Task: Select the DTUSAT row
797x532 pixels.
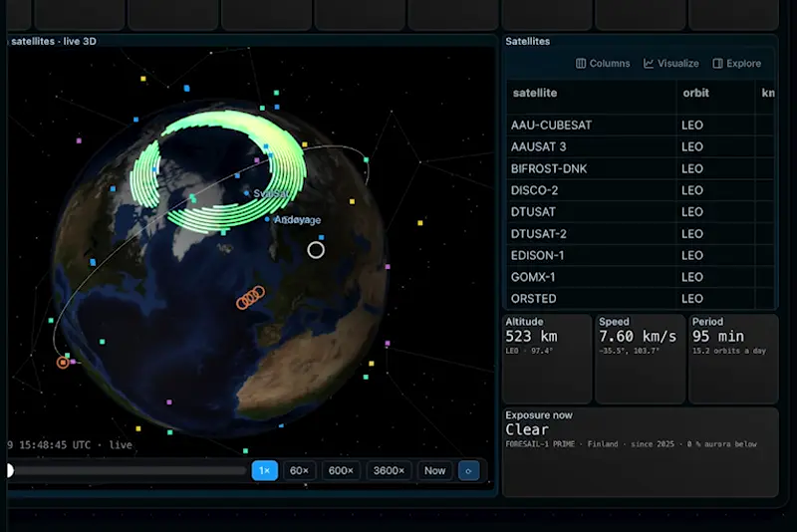Action: [641, 212]
